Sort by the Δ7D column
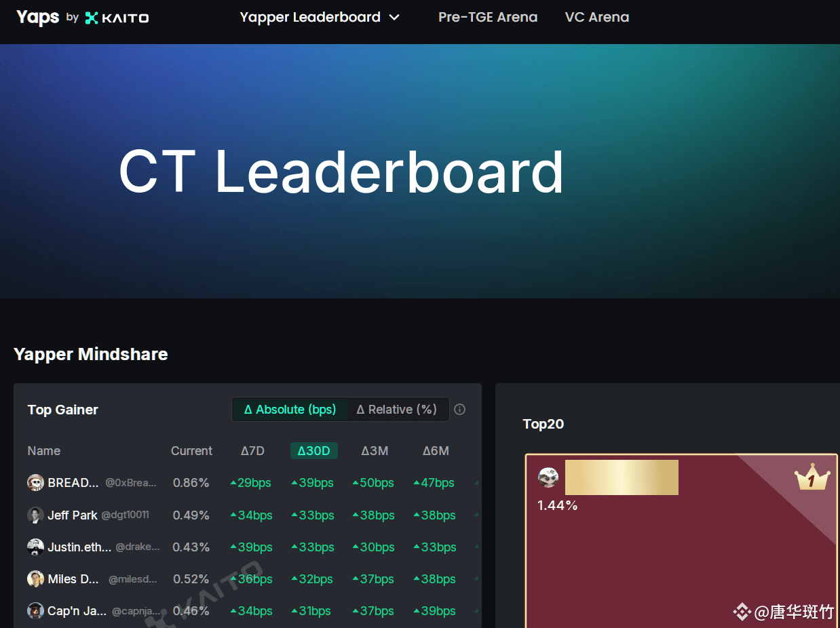Screen dimensions: 840x628 pyautogui.click(x=252, y=451)
